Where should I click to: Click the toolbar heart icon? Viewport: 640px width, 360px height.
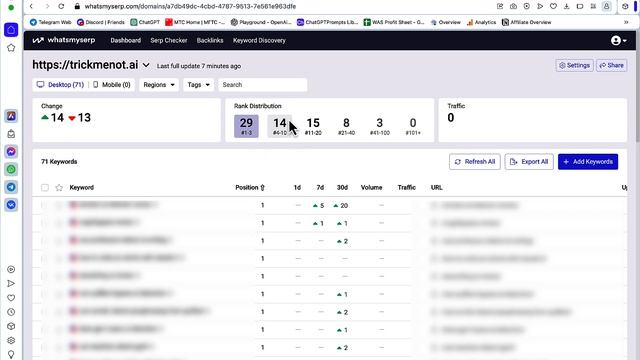[553, 6]
